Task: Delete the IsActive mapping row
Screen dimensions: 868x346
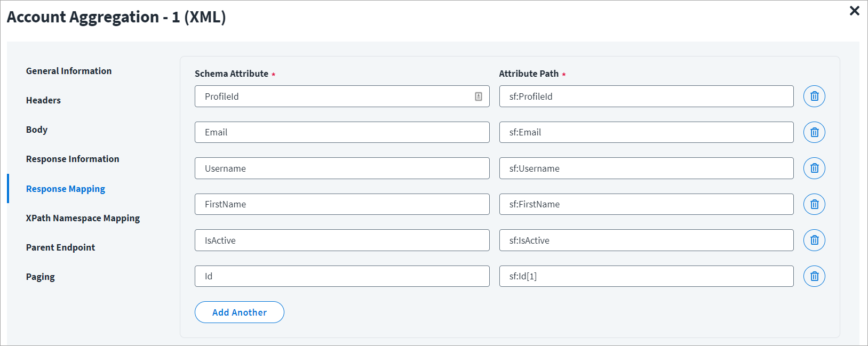Action: click(814, 240)
